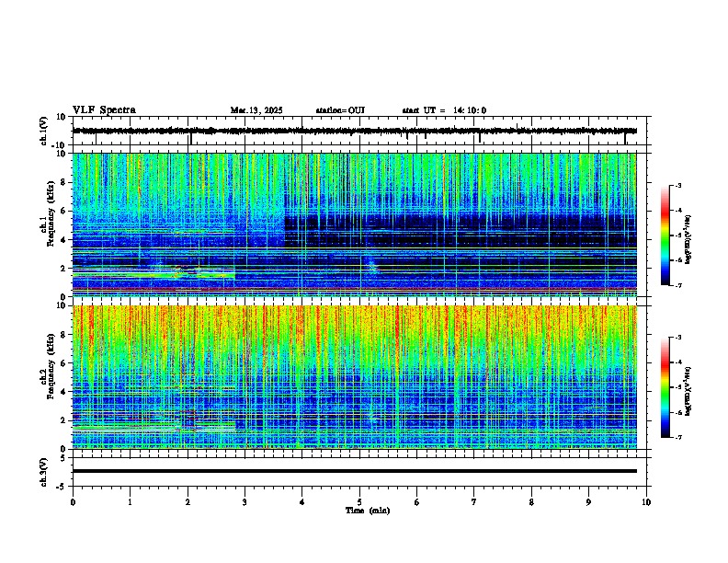This screenshot has width=728, height=563.
Task: Click the "Time (min)" x-axis label
Action: pyautogui.click(x=368, y=511)
